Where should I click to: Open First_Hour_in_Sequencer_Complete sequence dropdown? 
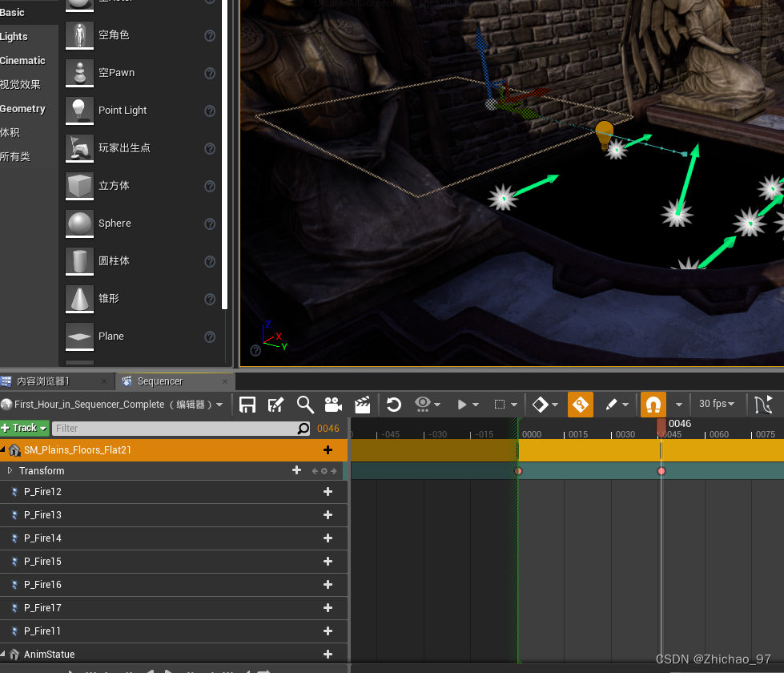(112, 405)
